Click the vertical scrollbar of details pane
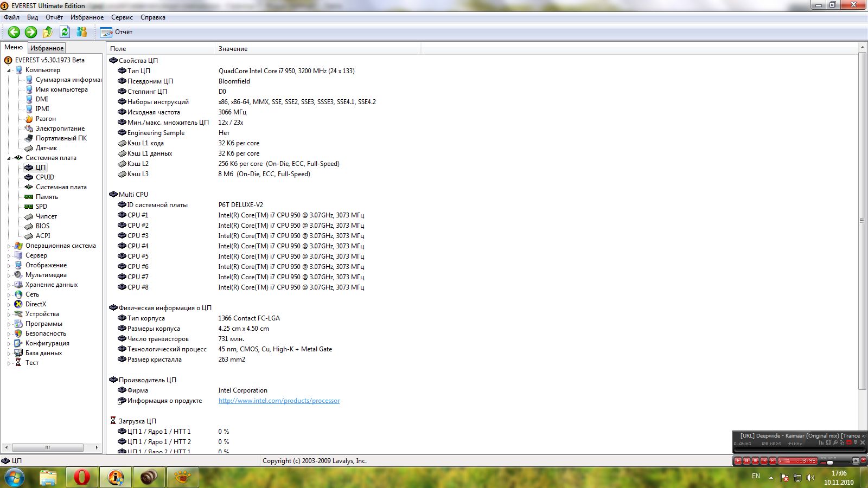The image size is (868, 488). 862,221
